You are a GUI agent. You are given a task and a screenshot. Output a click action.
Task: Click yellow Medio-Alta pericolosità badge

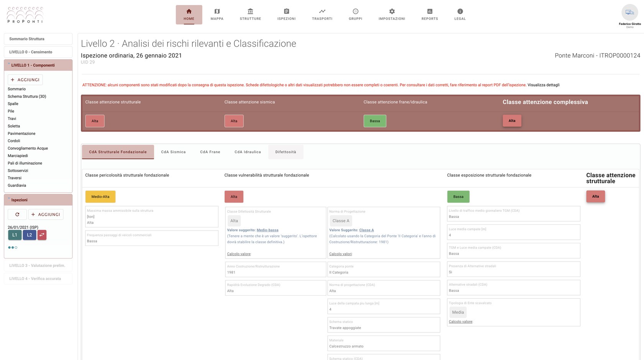coord(100,197)
